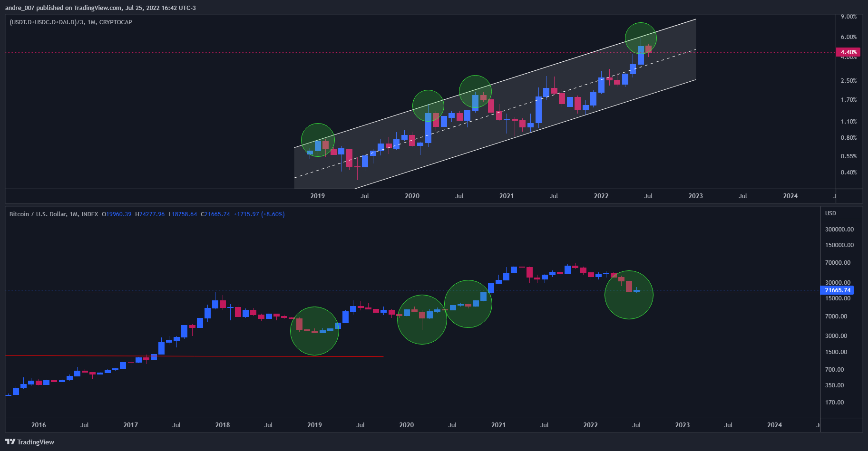Image resolution: width=868 pixels, height=451 pixels.
Task: Click the high value H24277.96
Action: pyautogui.click(x=150, y=214)
